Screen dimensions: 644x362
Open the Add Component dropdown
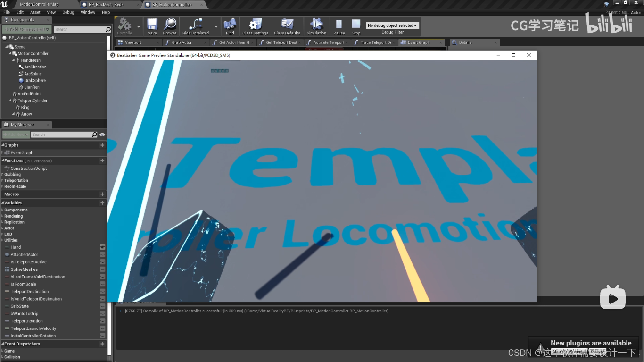click(27, 29)
